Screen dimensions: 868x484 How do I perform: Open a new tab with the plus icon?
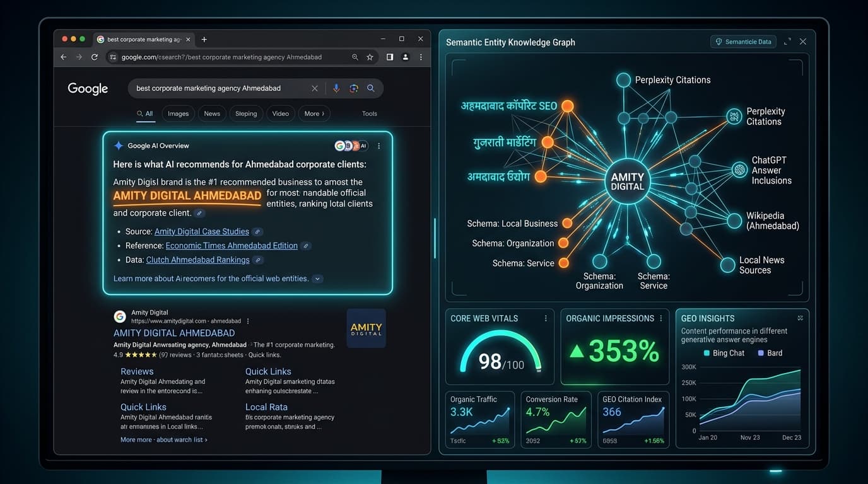point(204,39)
